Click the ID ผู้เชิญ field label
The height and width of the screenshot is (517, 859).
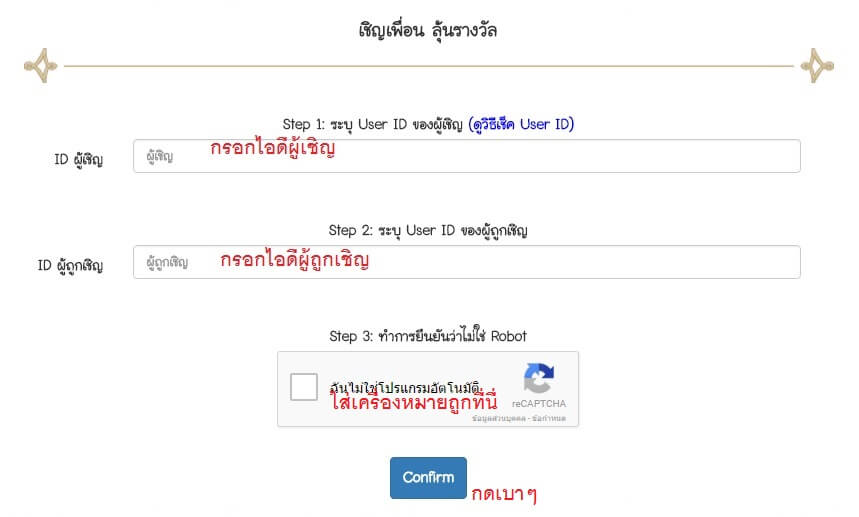78,159
